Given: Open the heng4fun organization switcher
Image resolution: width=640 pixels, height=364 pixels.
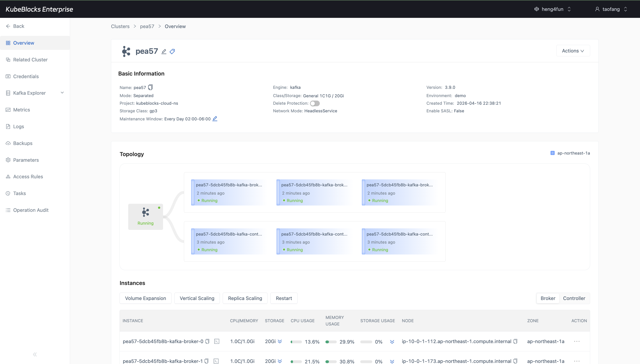Looking at the screenshot, I should [x=552, y=9].
